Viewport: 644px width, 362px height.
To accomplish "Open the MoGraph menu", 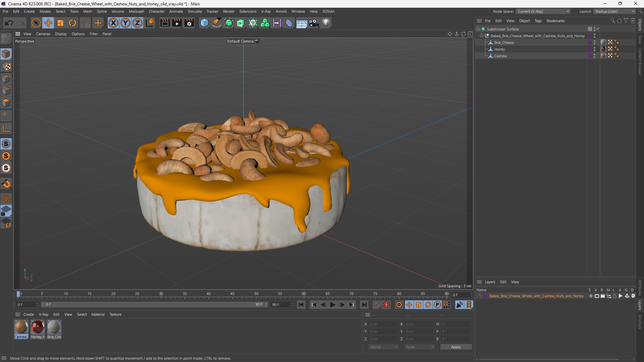I will click(136, 11).
